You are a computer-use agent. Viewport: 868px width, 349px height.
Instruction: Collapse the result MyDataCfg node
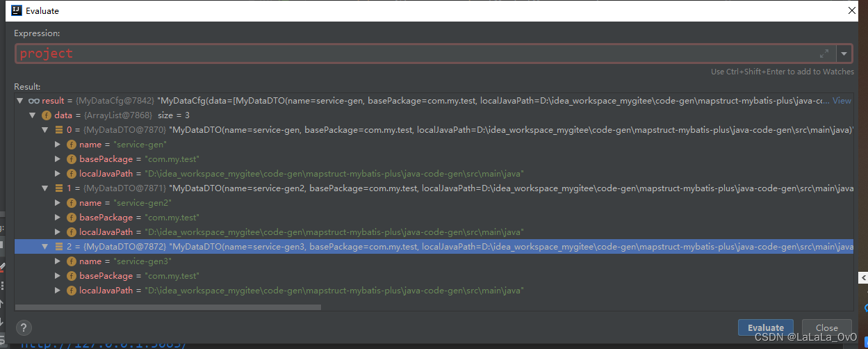pos(20,101)
